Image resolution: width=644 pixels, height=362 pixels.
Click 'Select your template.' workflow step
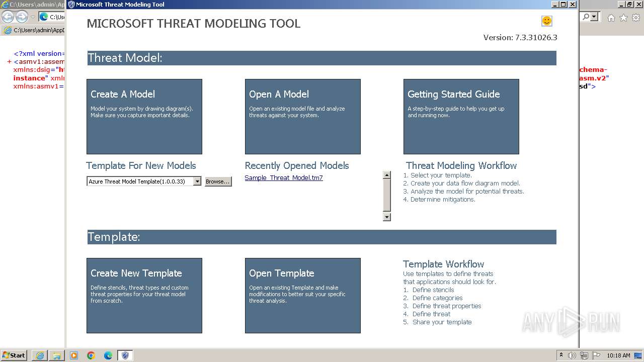[438, 175]
